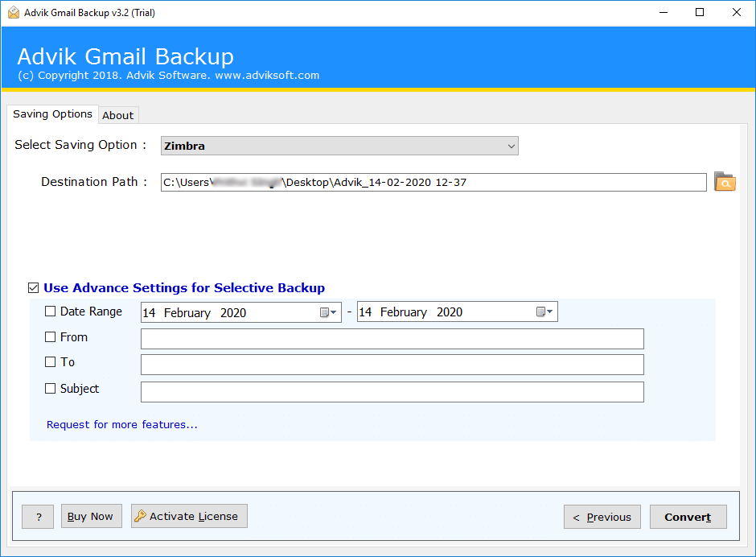Check the Subject filter checkbox
This screenshot has height=557, width=756.
click(x=50, y=389)
